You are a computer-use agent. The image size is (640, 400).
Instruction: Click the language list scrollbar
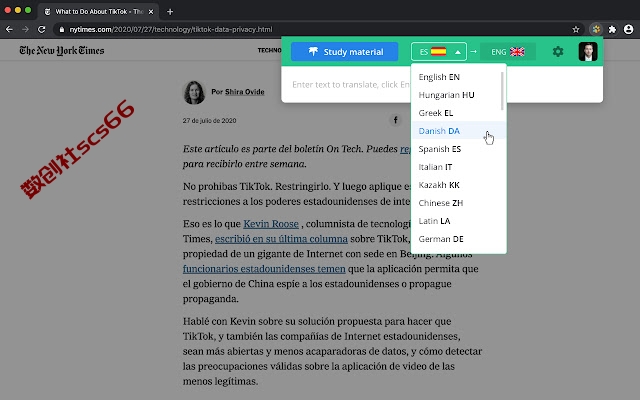502,91
